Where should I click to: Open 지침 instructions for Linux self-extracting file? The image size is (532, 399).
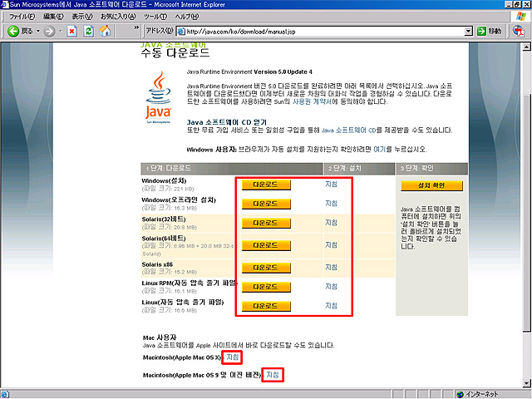(331, 305)
